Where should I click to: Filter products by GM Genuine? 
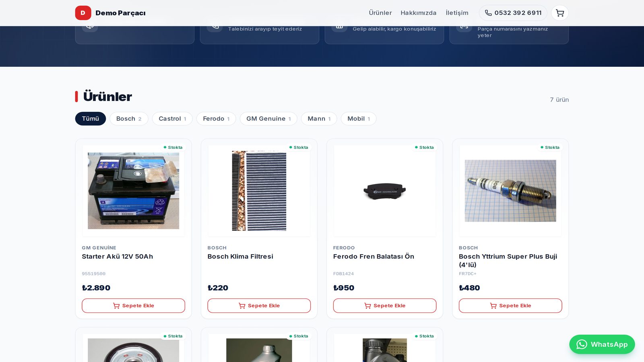coord(268,119)
